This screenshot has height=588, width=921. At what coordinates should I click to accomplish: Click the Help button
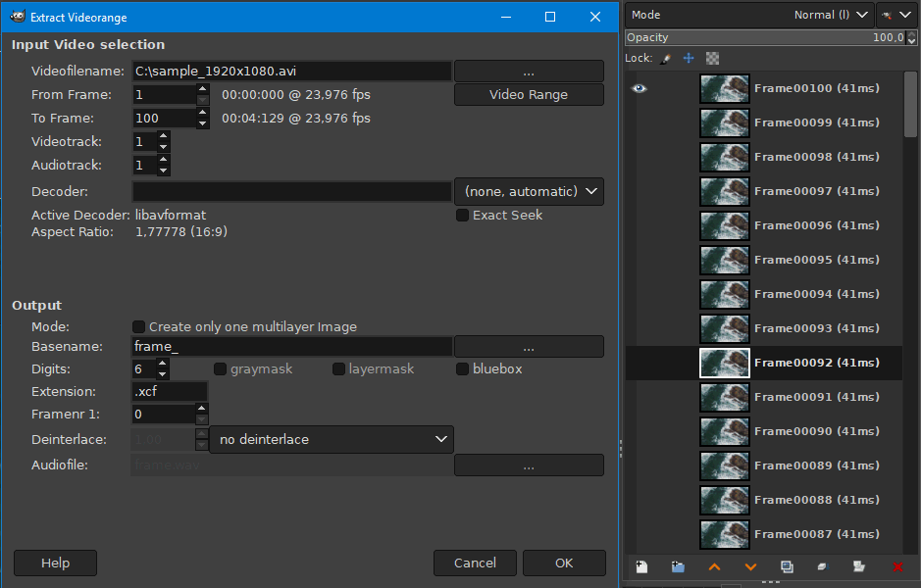click(x=55, y=563)
